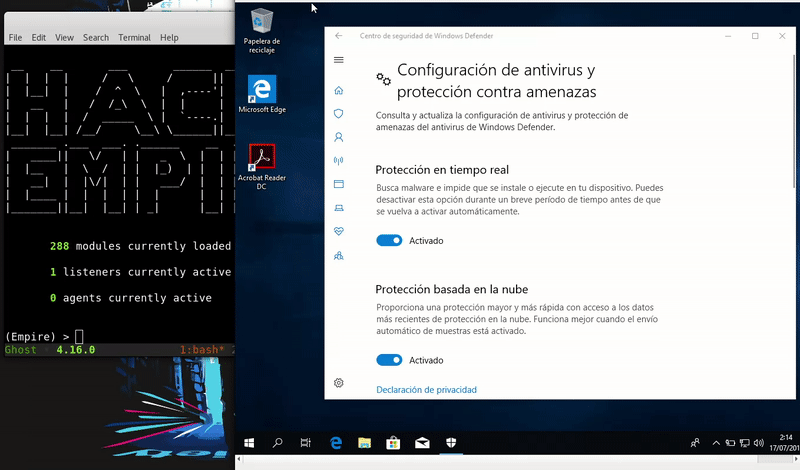This screenshot has height=470, width=800.
Task: Open device performance and health heart icon
Action: click(x=338, y=231)
